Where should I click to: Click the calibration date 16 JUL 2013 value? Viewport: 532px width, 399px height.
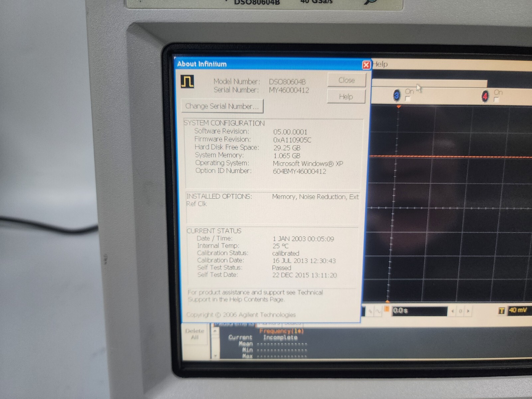pos(304,261)
